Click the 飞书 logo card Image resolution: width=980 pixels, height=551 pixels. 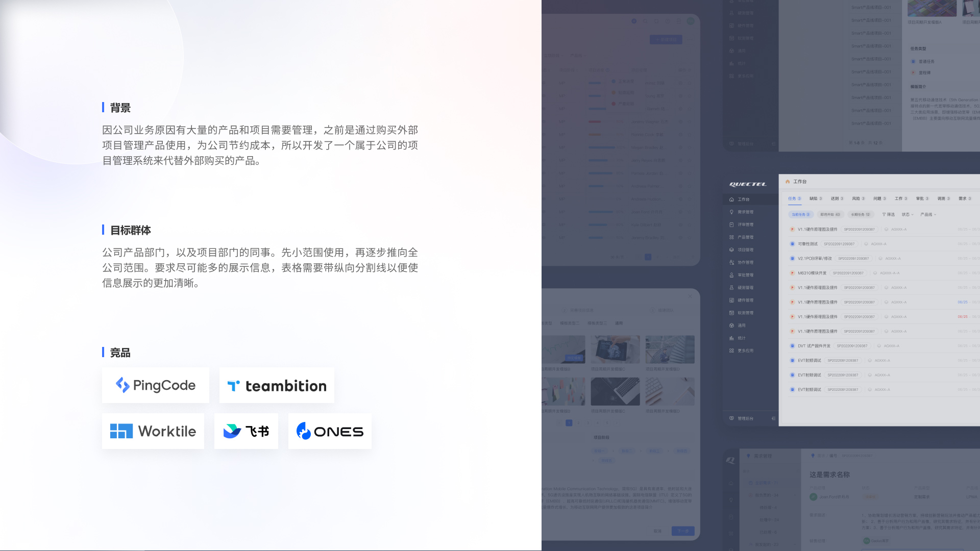coord(246,431)
